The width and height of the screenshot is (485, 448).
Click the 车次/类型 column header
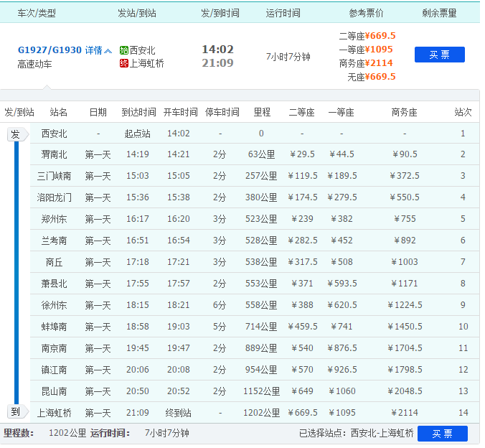tap(37, 13)
